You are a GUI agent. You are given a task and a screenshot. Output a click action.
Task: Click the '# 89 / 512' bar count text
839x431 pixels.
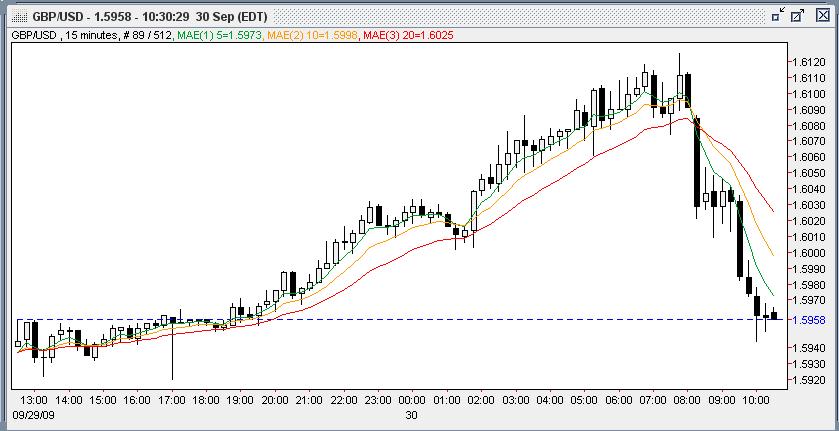(146, 35)
